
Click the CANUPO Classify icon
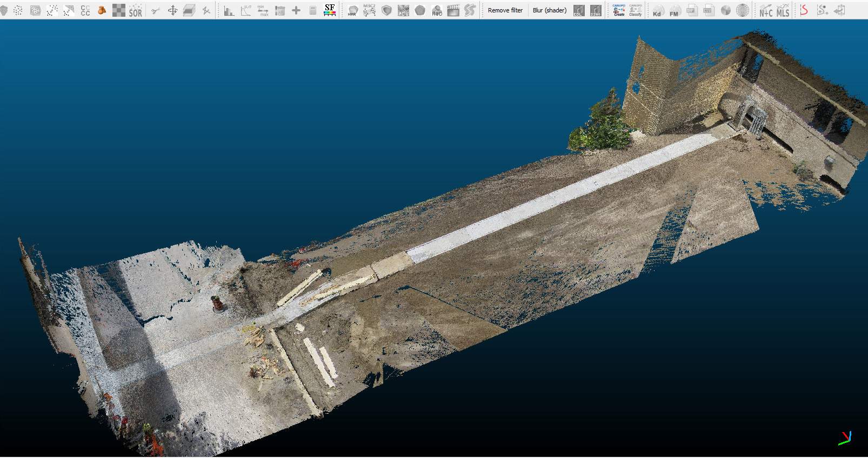[636, 10]
